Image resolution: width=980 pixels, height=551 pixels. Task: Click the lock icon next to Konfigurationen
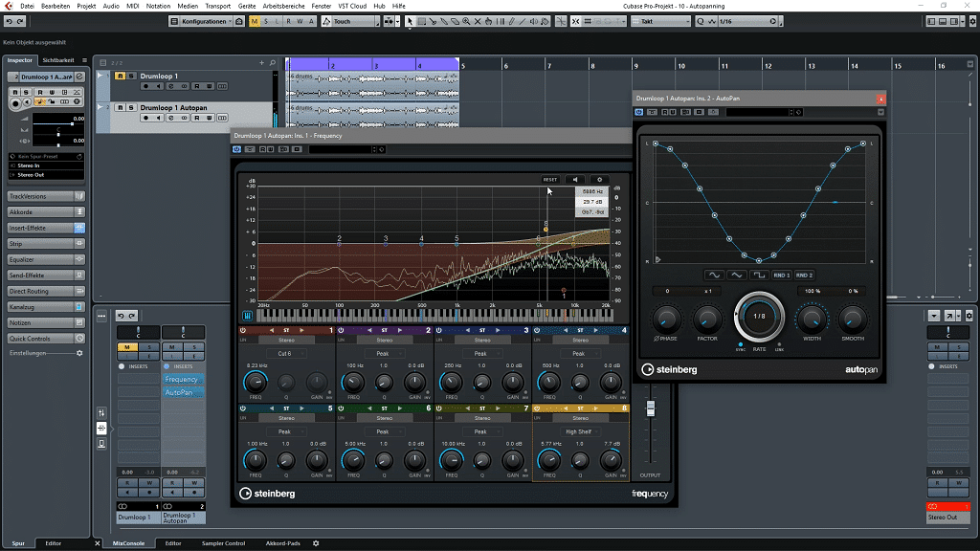tap(239, 21)
